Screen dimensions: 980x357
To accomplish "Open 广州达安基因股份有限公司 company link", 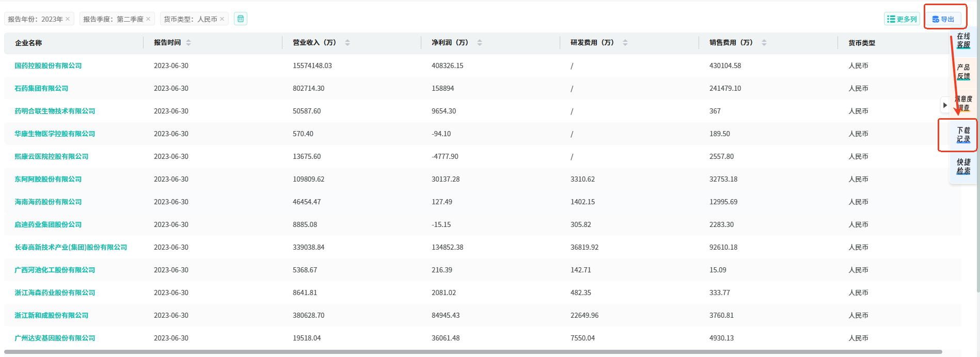I will 55,338.
